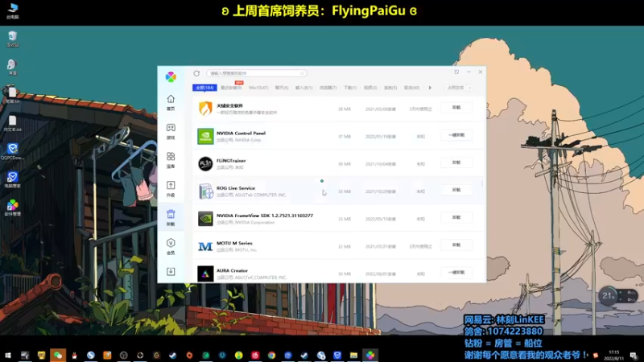The height and width of the screenshot is (362, 644).
Task: Open Google Chrome from the taskbar
Action: [x=271, y=356]
